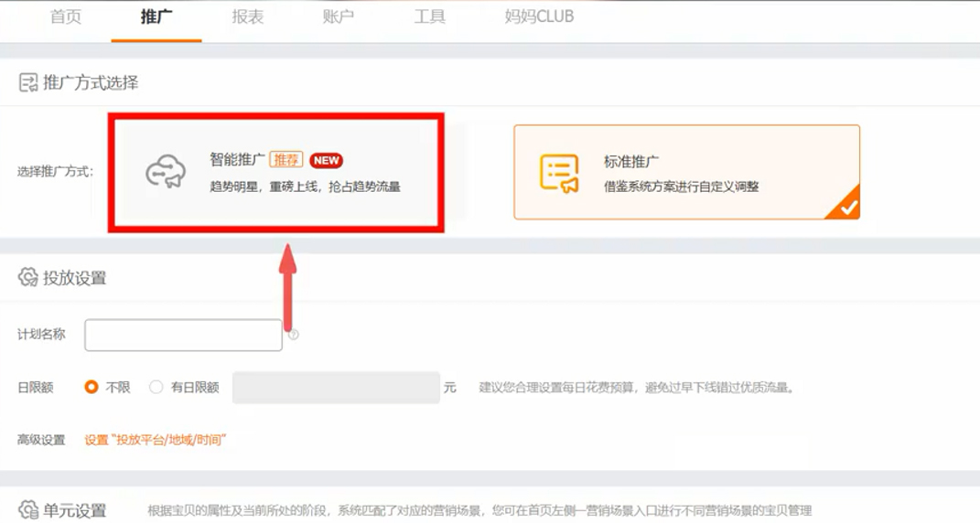Click the 推荐 tag on 智能推广
Viewport: 980px width, 523px height.
point(286,160)
